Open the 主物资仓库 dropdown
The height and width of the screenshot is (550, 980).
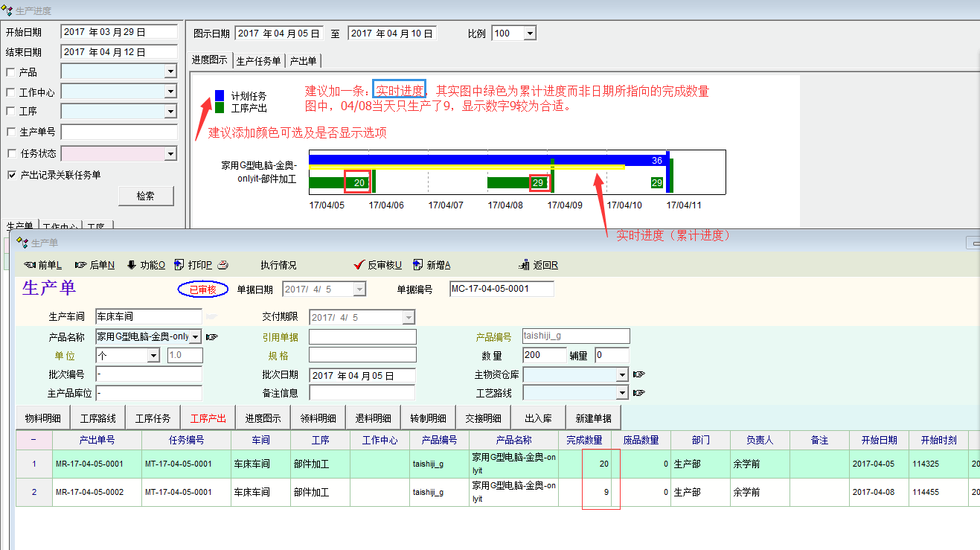[x=622, y=374]
